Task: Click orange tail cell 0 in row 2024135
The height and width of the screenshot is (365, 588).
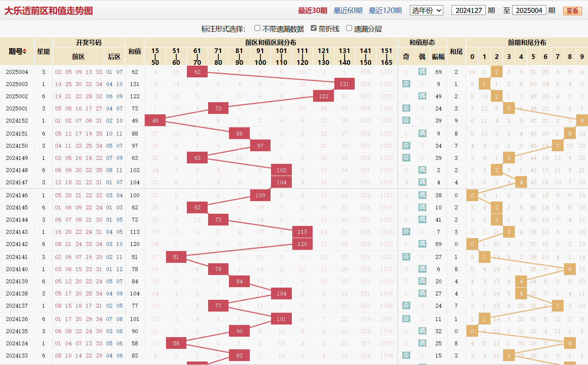Action: click(472, 331)
